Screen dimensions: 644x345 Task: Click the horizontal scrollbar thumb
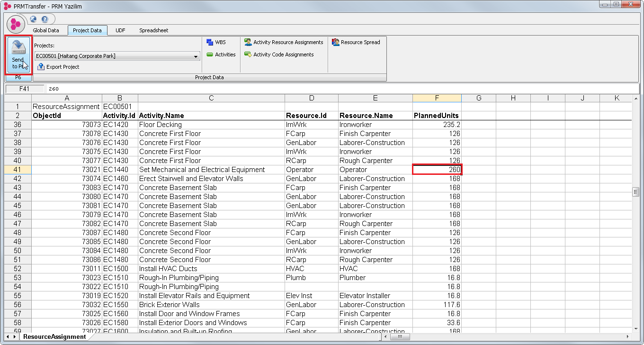[x=400, y=337]
